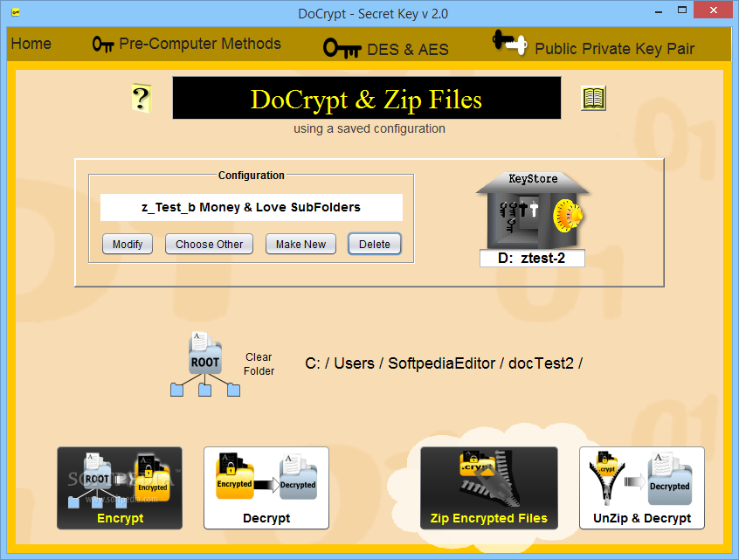Viewport: 739px width, 560px height.
Task: Click the DoCrypt & Zip Files banner
Action: click(367, 98)
